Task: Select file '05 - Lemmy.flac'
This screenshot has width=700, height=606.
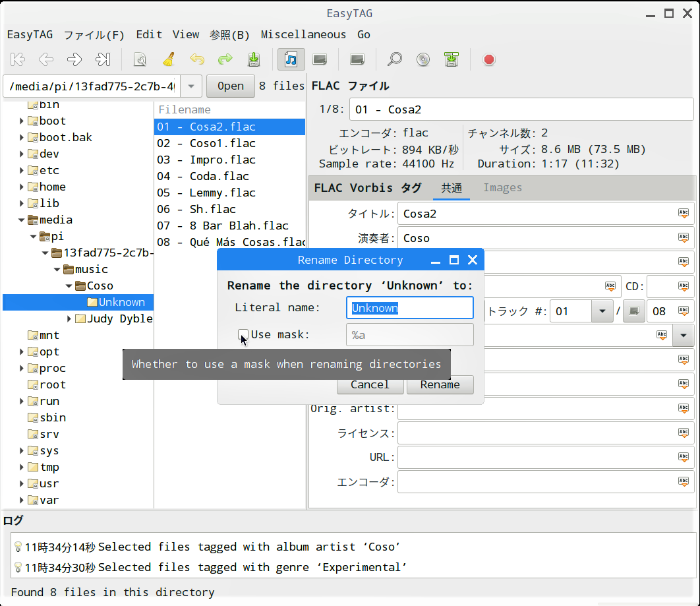Action: click(230, 193)
